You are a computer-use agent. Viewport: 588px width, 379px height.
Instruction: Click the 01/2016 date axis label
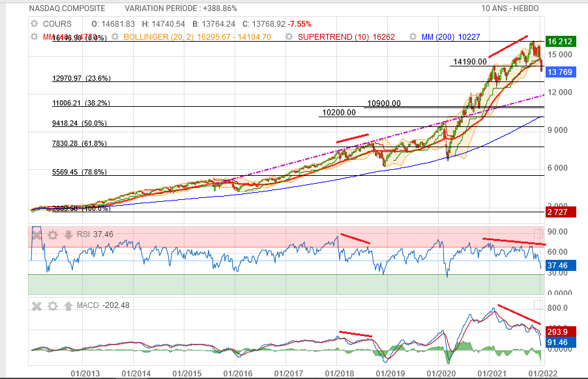click(x=238, y=373)
